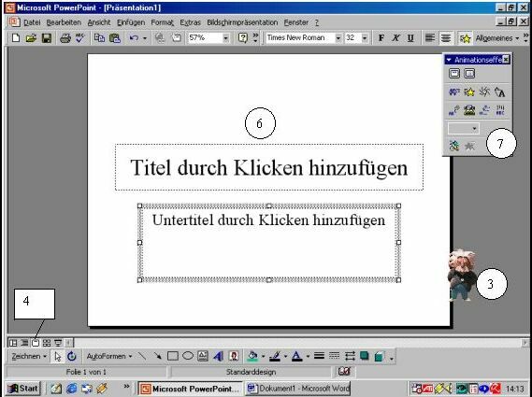
Task: Print the presentation with the printer icon
Action: point(65,38)
